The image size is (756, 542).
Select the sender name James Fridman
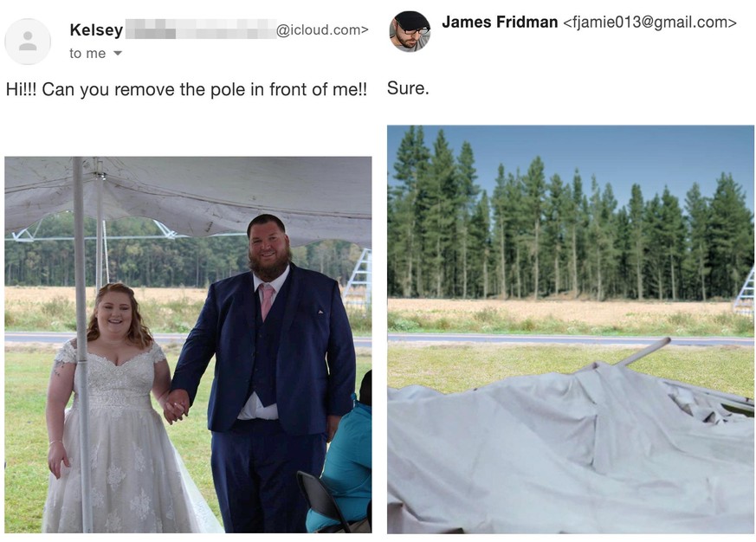click(x=500, y=22)
